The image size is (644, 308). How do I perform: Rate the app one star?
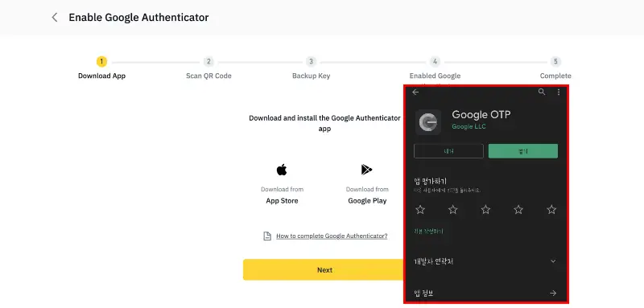420,210
